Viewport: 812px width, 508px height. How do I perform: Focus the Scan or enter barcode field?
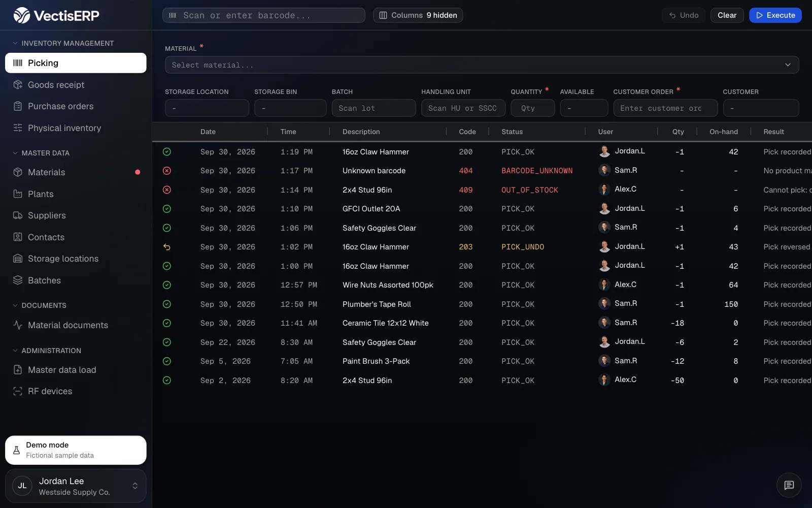pos(264,15)
